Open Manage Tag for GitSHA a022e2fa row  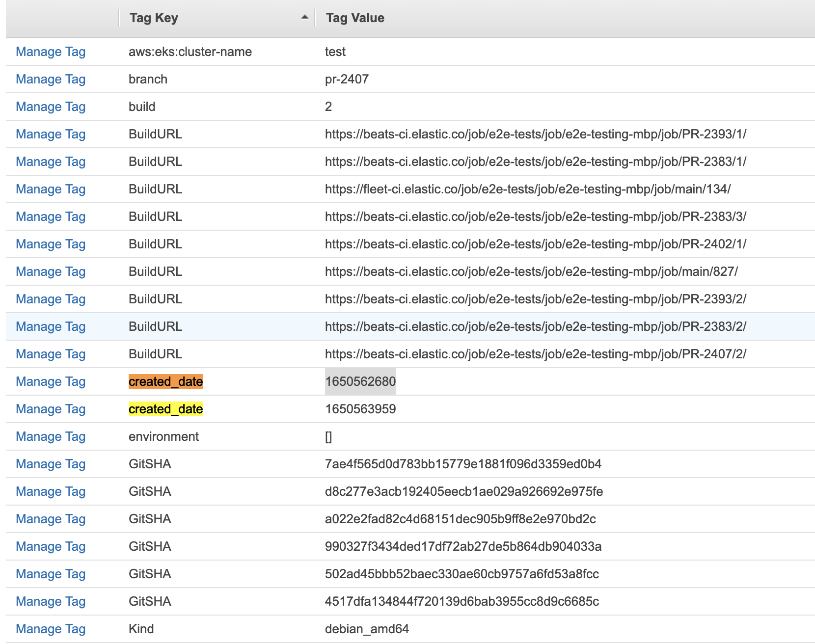point(51,519)
